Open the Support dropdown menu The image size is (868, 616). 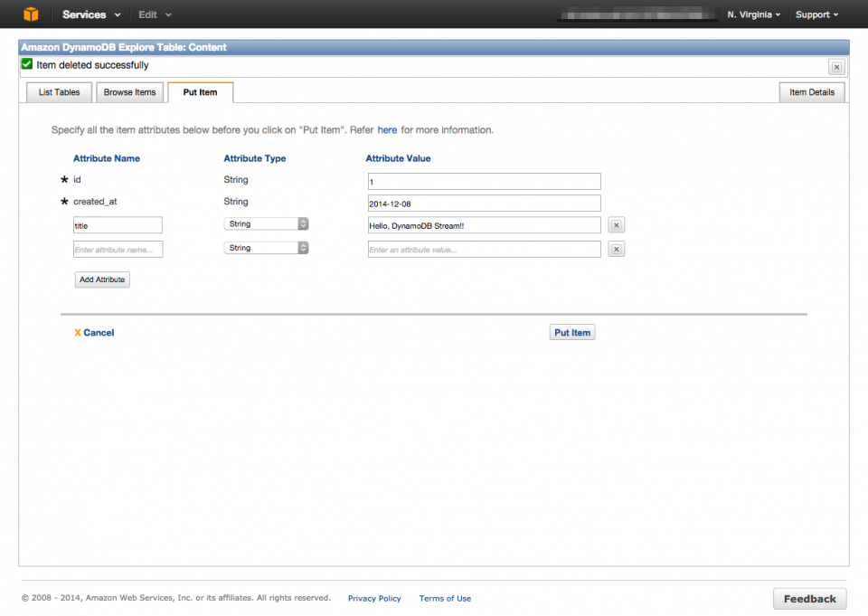pyautogui.click(x=816, y=15)
